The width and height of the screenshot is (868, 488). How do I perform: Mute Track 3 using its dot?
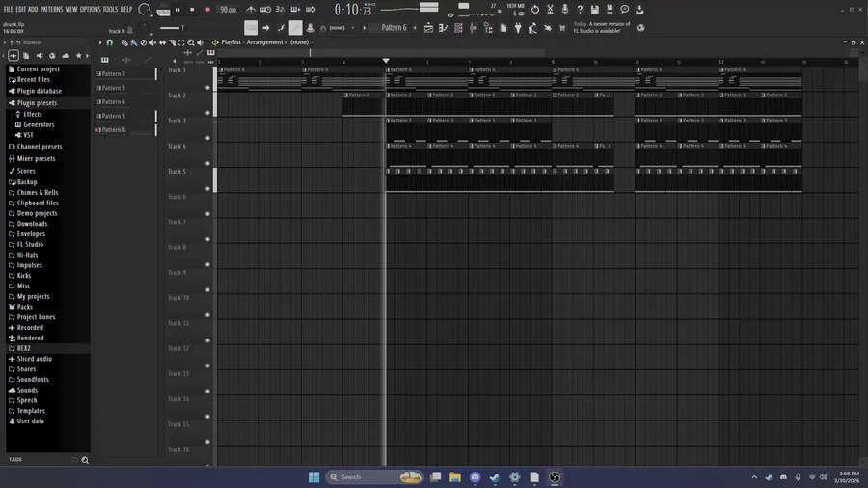tap(207, 138)
